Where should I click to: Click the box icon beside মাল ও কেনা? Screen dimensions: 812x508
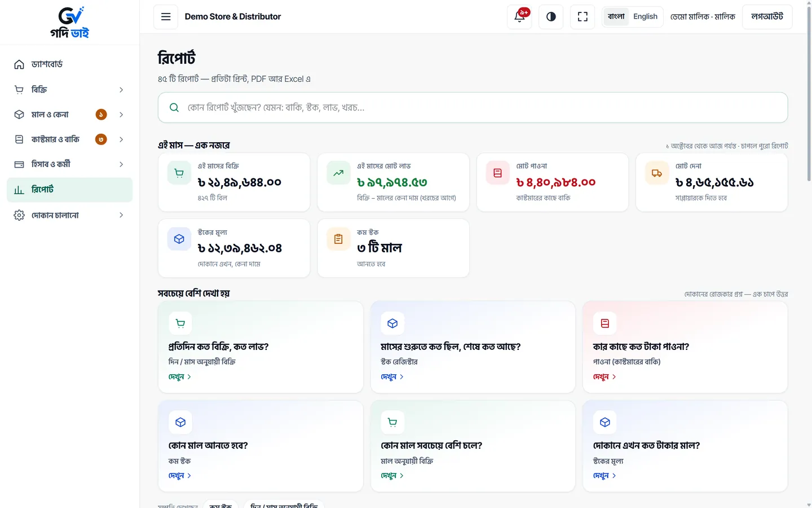19,115
